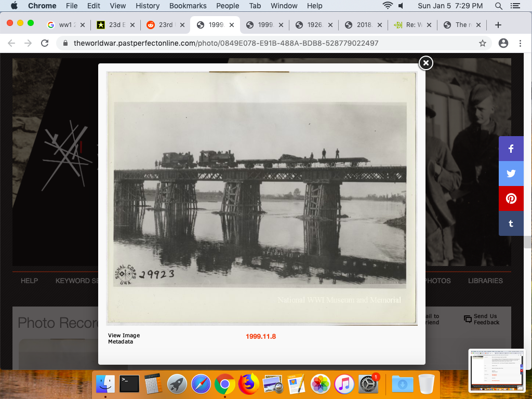Open Chrome profile account icon
Image resolution: width=532 pixels, height=399 pixels.
pos(503,43)
